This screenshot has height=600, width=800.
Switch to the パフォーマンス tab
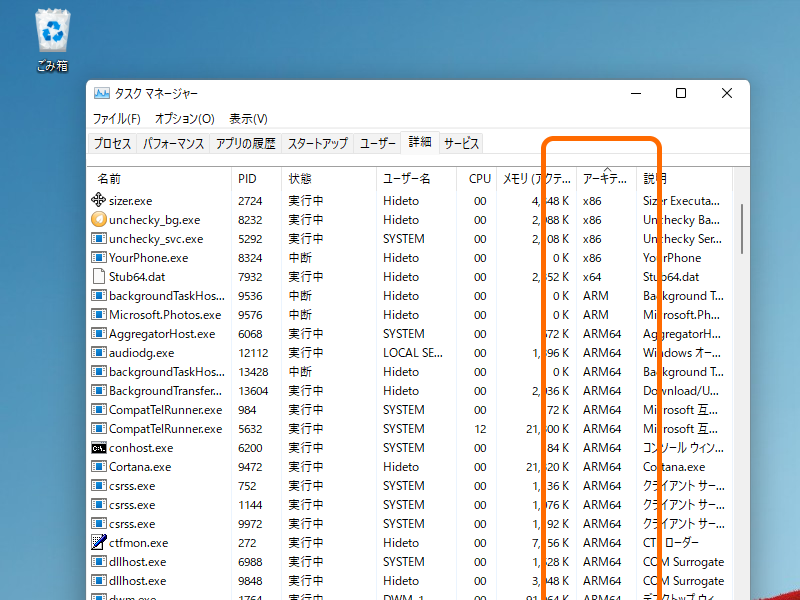[x=167, y=143]
